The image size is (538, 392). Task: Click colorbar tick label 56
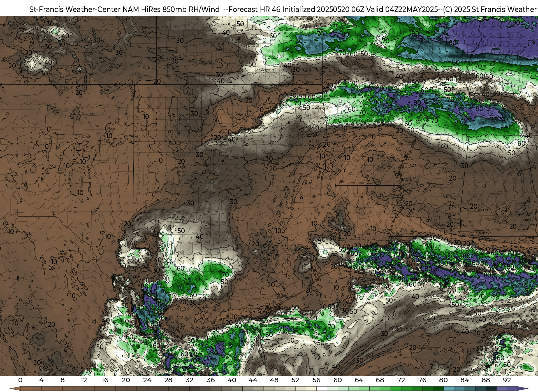[317, 380]
